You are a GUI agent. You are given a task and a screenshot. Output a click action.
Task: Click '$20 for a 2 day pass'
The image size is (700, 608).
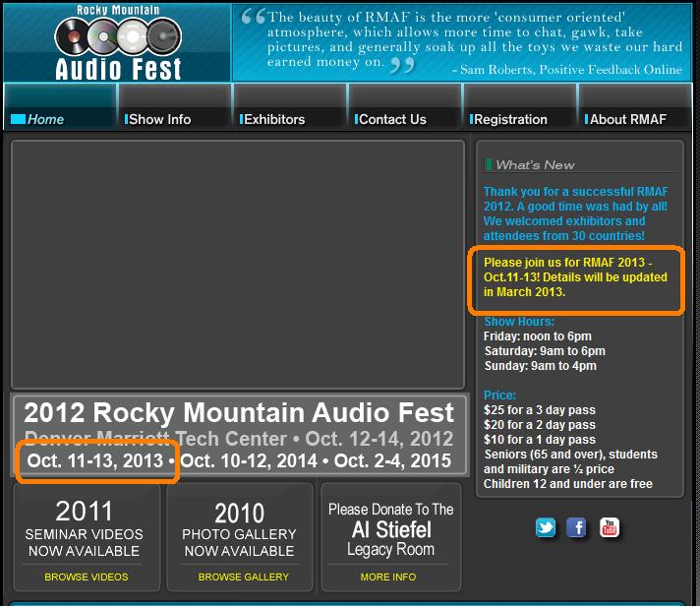coord(540,425)
